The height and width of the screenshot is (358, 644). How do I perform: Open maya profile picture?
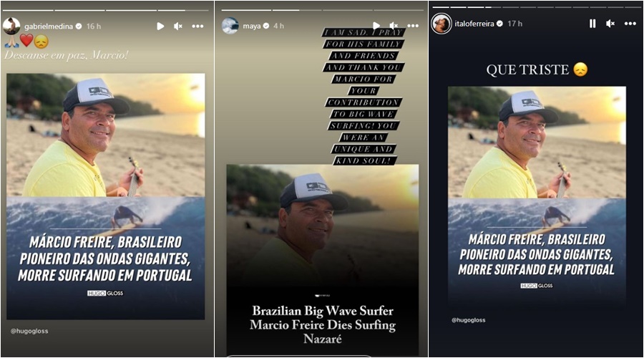pos(230,26)
